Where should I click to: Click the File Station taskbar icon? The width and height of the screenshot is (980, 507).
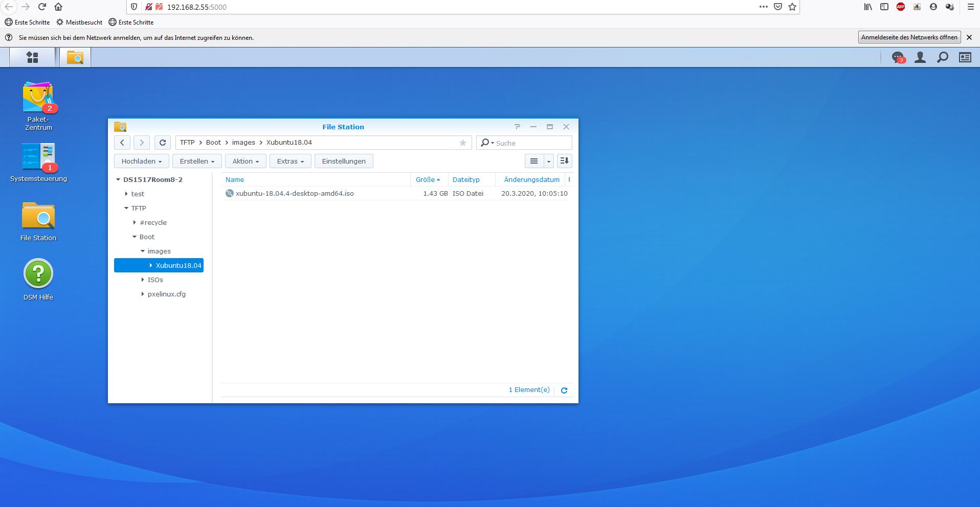(x=75, y=57)
